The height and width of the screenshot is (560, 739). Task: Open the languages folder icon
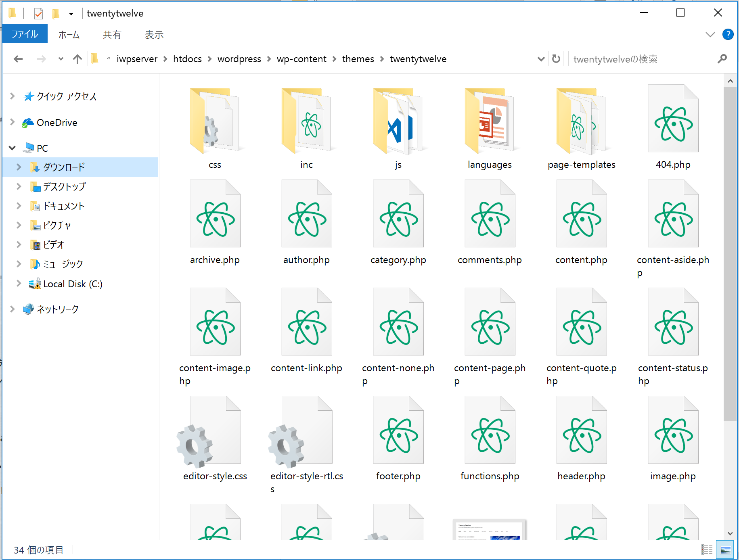click(x=490, y=121)
